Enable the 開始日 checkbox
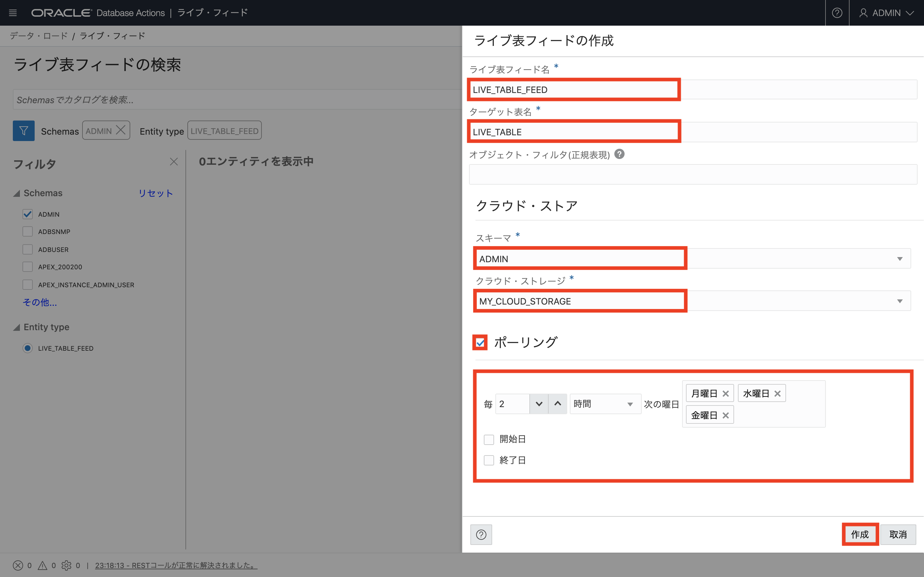The width and height of the screenshot is (924, 577). click(489, 439)
